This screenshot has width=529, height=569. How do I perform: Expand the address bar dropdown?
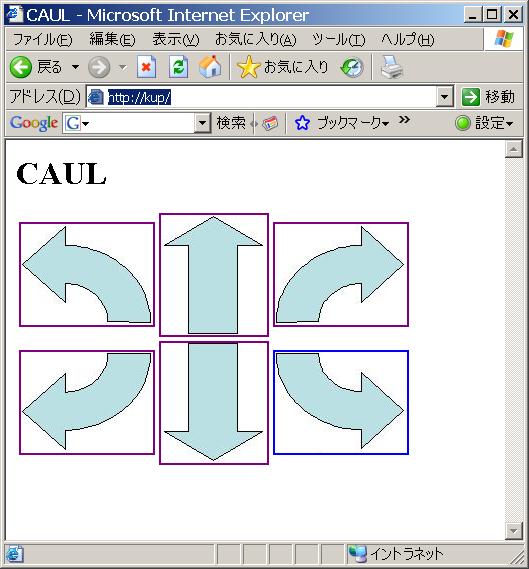point(444,97)
